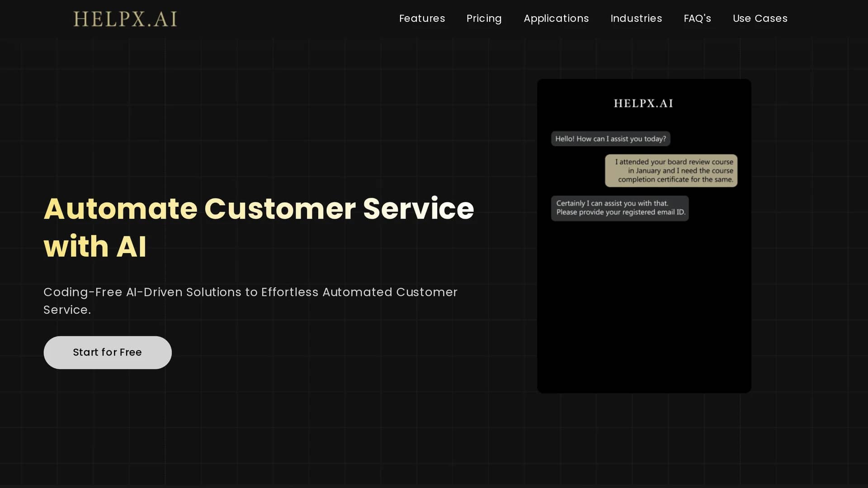Visit the Use Cases nav link
Image resolution: width=868 pixels, height=488 pixels.
pos(760,19)
